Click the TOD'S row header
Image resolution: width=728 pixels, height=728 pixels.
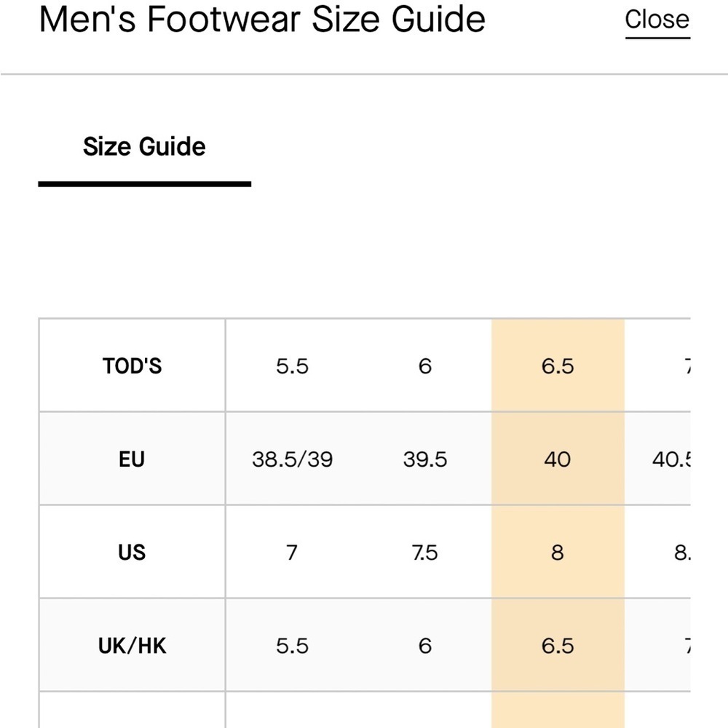click(132, 365)
